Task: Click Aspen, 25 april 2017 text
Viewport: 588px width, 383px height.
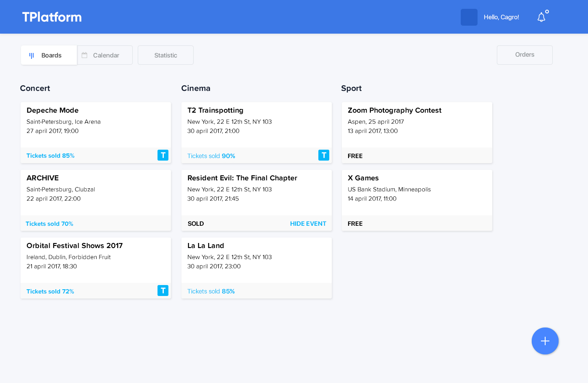Action: pyautogui.click(x=376, y=122)
